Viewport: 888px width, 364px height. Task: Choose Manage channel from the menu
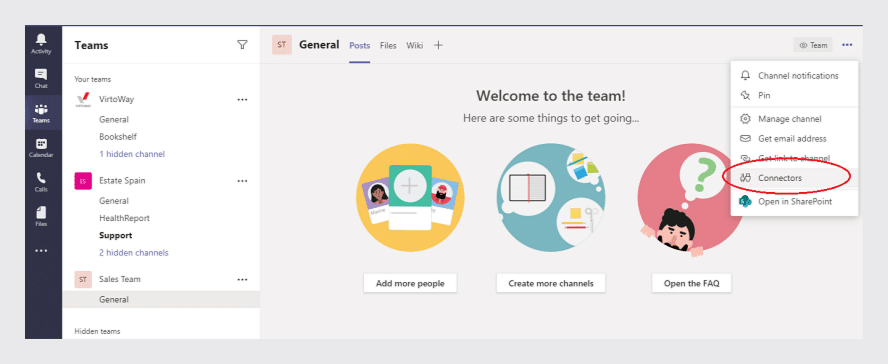pos(795,119)
